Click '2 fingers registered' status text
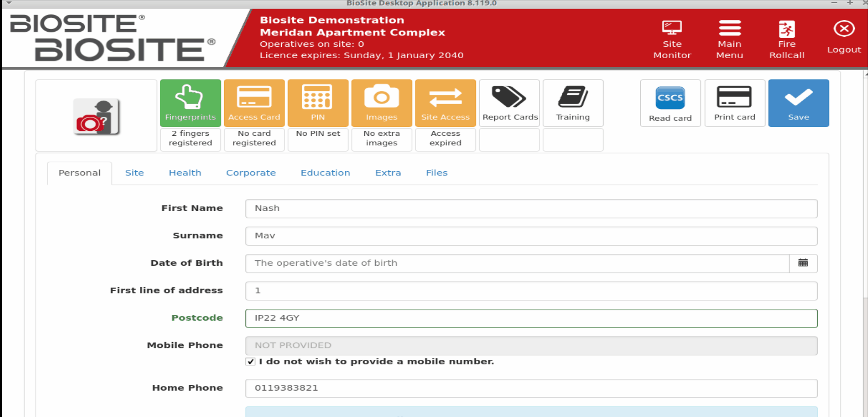 tap(191, 138)
